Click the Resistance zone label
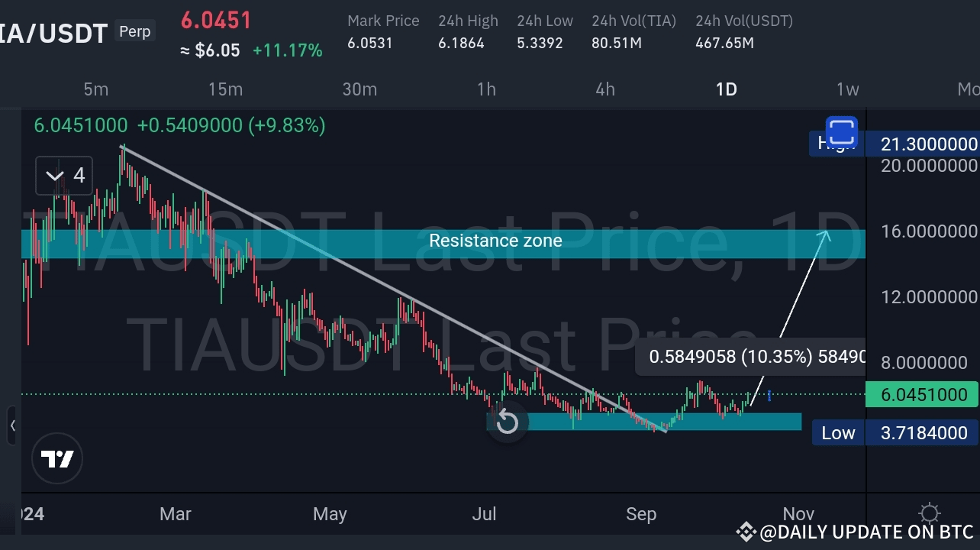This screenshot has height=550, width=980. (495, 241)
